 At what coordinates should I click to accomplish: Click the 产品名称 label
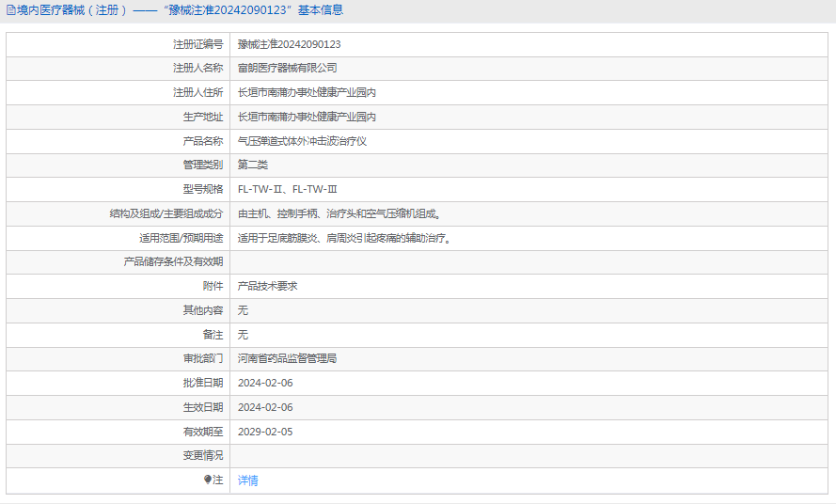click(203, 141)
